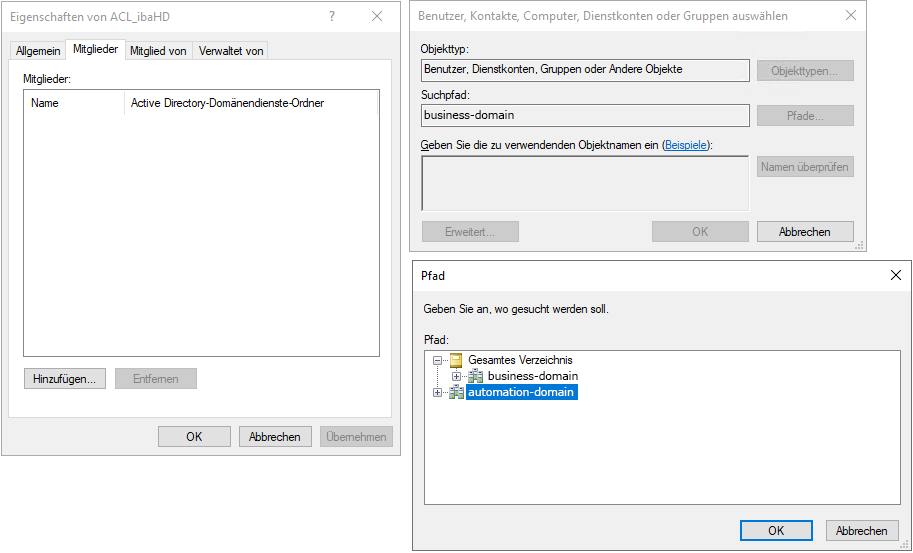
Task: Select Gesamtes Verzeichnis in the path tree
Action: [521, 360]
